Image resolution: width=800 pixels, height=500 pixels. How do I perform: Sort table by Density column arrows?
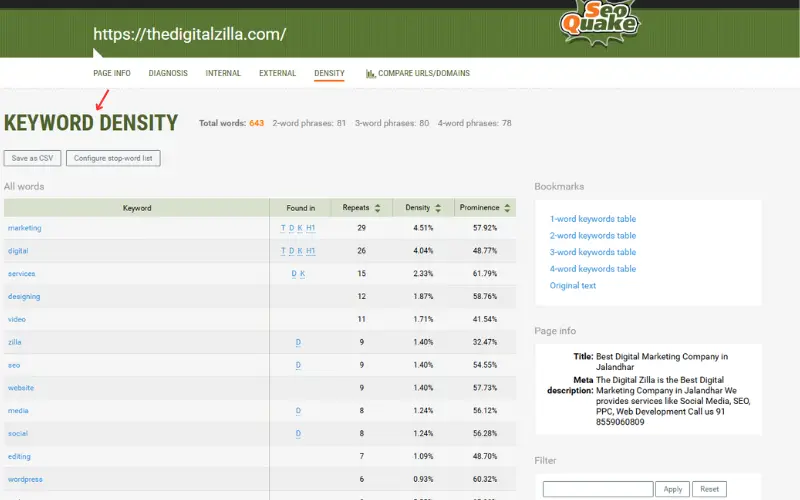click(437, 208)
